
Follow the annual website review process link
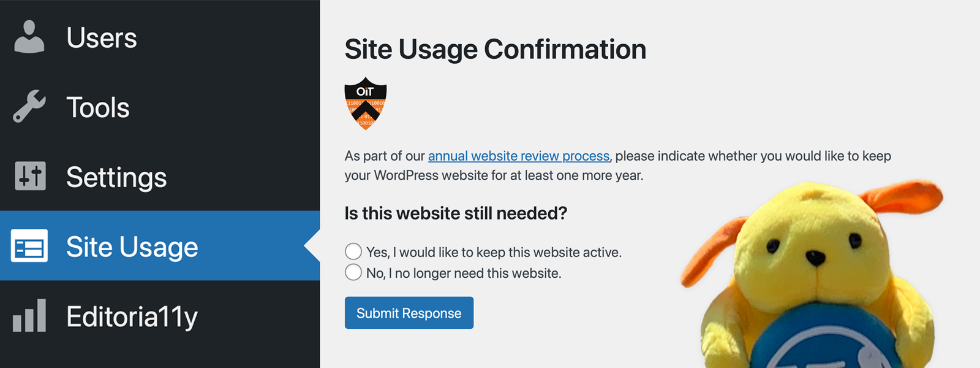click(x=519, y=156)
